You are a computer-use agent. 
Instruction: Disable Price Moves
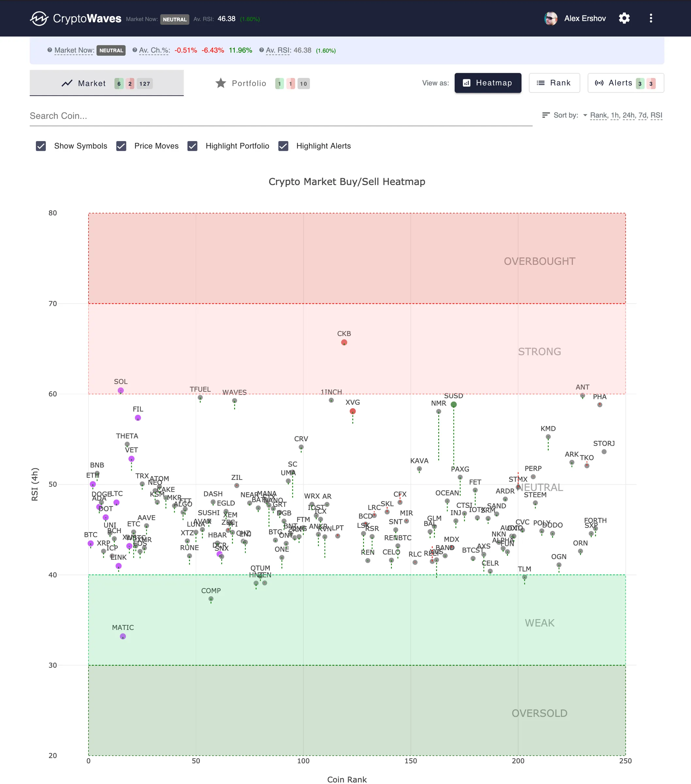121,146
